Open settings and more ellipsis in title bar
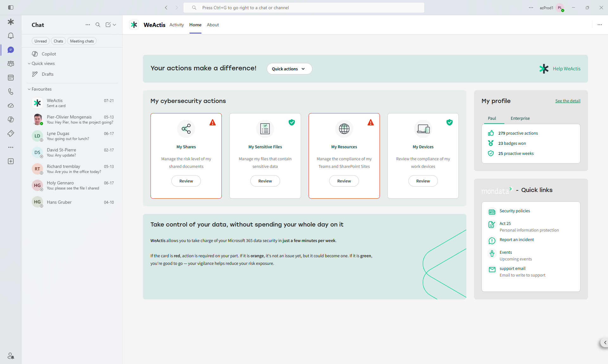 click(531, 8)
